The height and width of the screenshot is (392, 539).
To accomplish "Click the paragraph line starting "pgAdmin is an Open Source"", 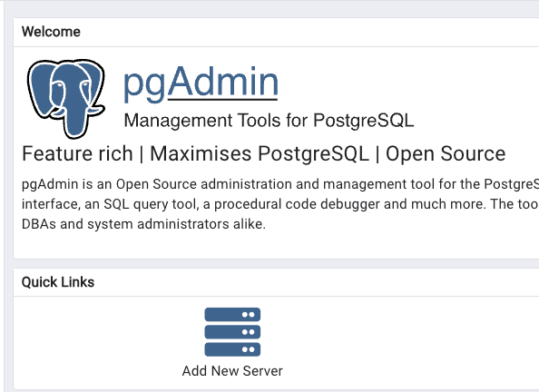I will point(280,184).
